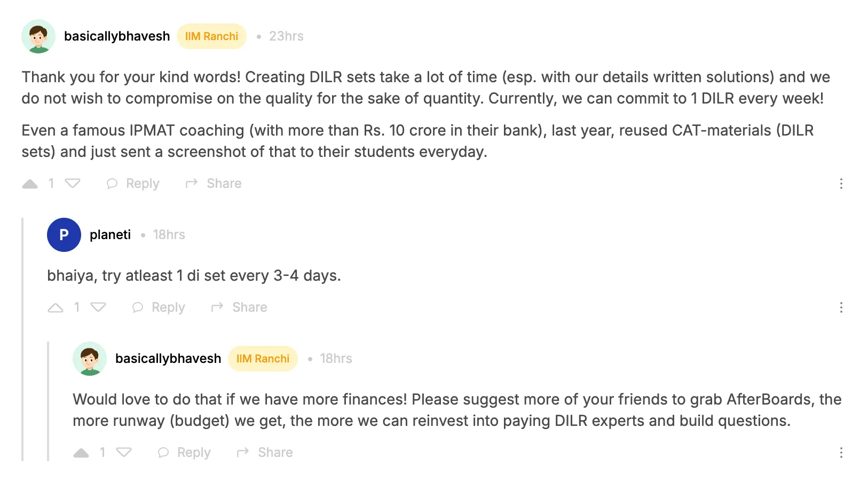Reply to basicallybhavesh's top comment
The height and width of the screenshot is (491, 868).
(133, 184)
